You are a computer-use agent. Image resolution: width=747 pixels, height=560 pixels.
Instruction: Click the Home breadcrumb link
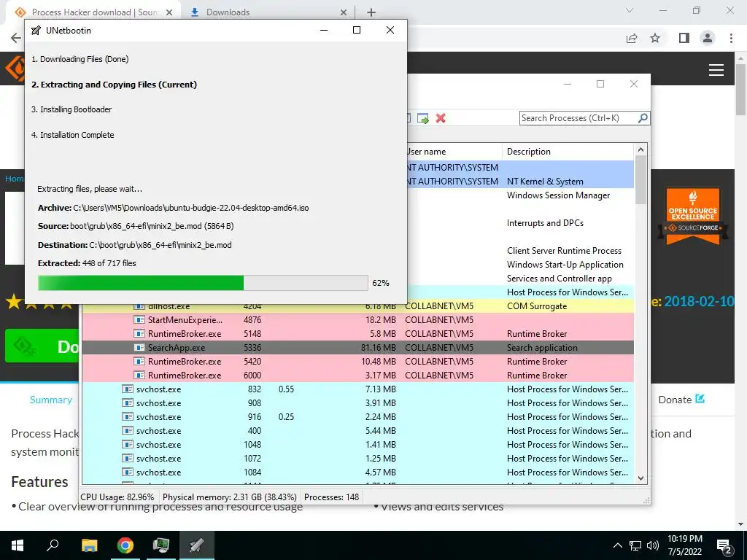(x=14, y=179)
